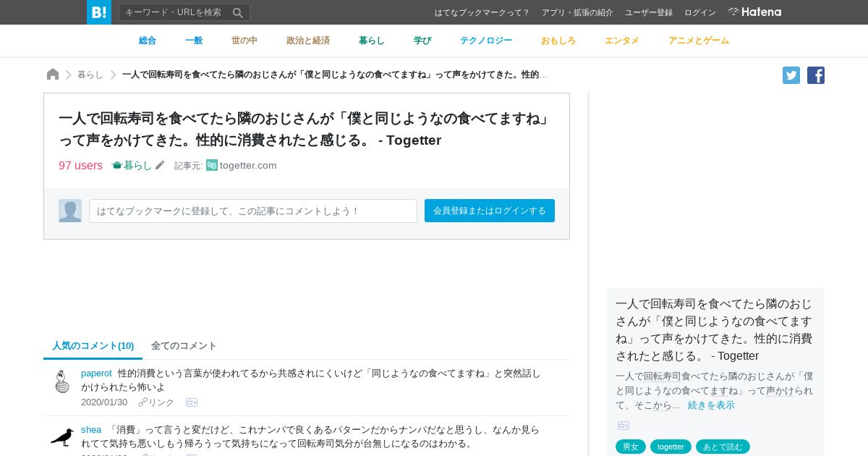Open the 暮らし nav category
Viewport: 868px width, 456px height.
(372, 41)
